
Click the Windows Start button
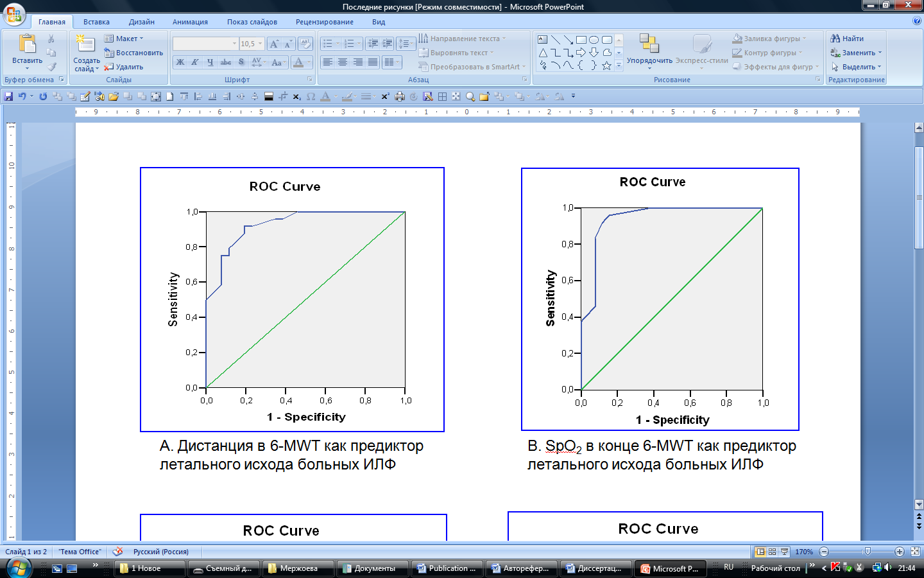[19, 568]
